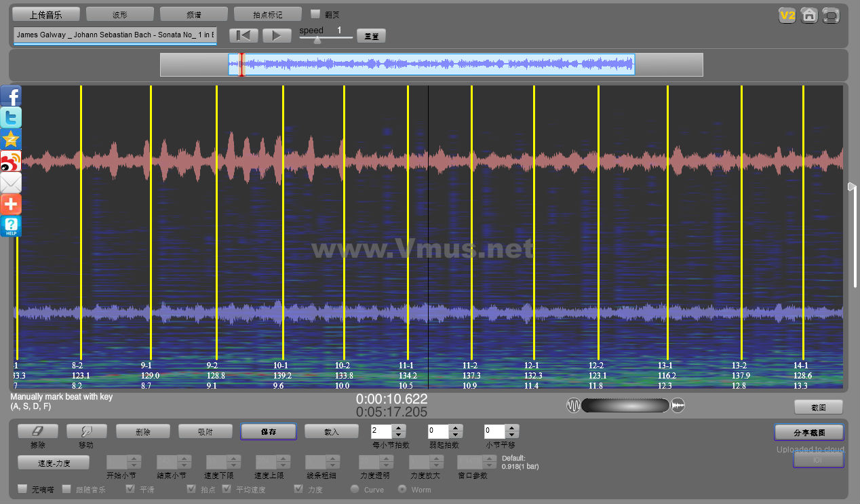Click the 载入 load button
860x504 pixels.
(331, 431)
